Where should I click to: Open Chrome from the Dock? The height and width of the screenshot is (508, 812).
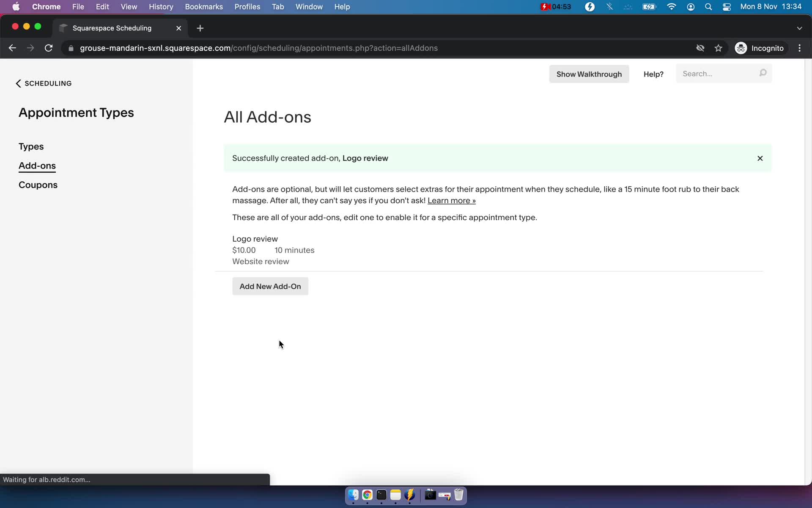coord(367,495)
